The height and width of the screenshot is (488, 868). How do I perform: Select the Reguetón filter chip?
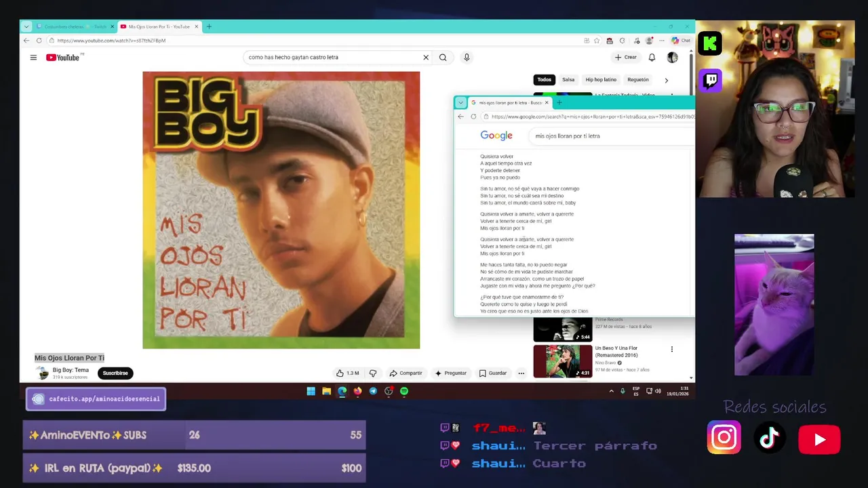pyautogui.click(x=638, y=80)
